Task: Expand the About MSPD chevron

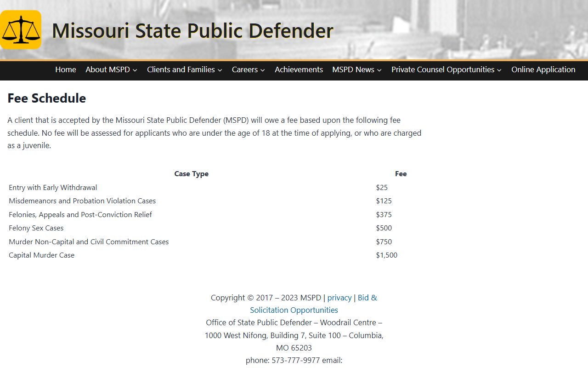Action: click(x=135, y=70)
